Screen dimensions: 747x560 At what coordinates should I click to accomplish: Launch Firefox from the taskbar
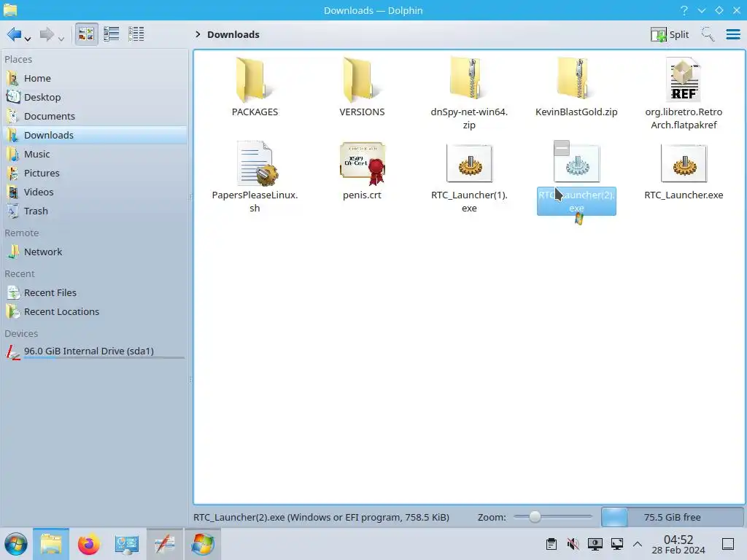(x=88, y=544)
